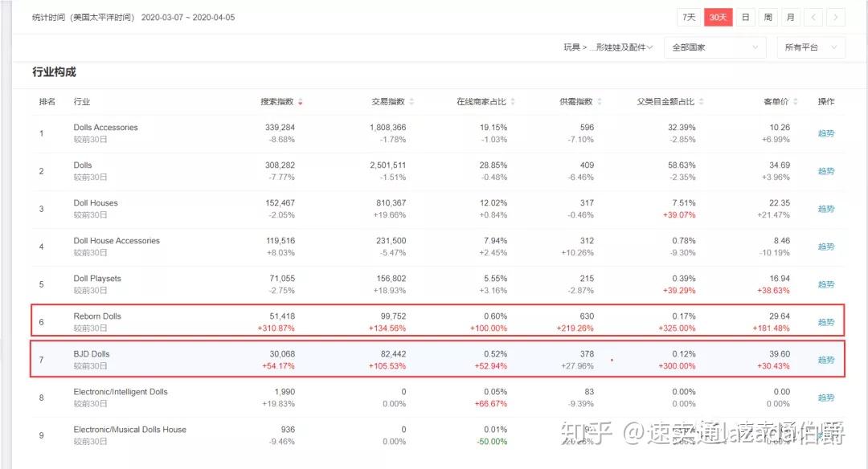Open 趋势 trend for BJD Dolls
Image resolution: width=868 pixels, height=469 pixels.
click(x=826, y=360)
